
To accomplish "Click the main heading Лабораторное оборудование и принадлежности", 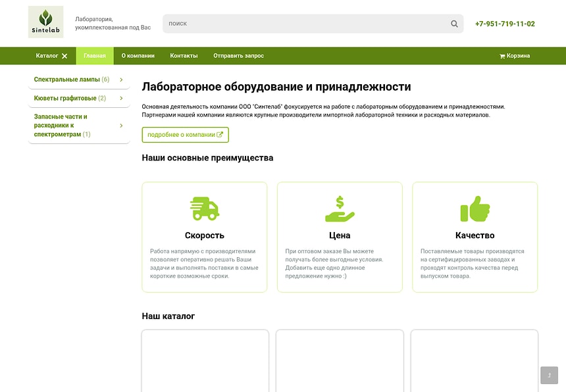I will (x=276, y=87).
